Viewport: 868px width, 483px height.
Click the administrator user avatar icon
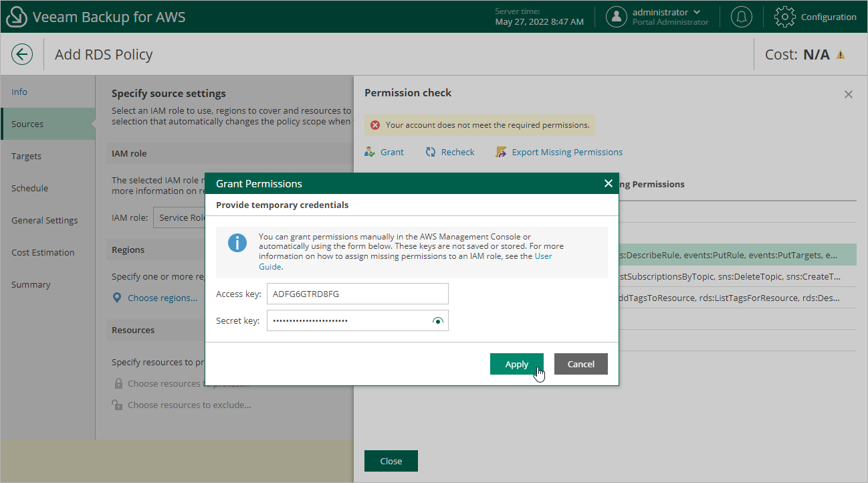[x=617, y=16]
